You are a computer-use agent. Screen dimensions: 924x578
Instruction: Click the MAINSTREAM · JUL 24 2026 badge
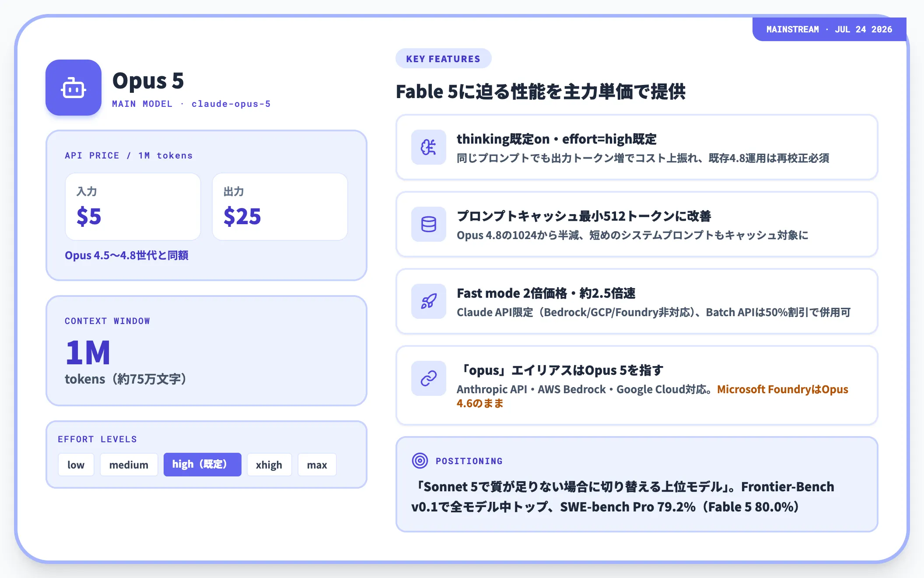click(829, 29)
